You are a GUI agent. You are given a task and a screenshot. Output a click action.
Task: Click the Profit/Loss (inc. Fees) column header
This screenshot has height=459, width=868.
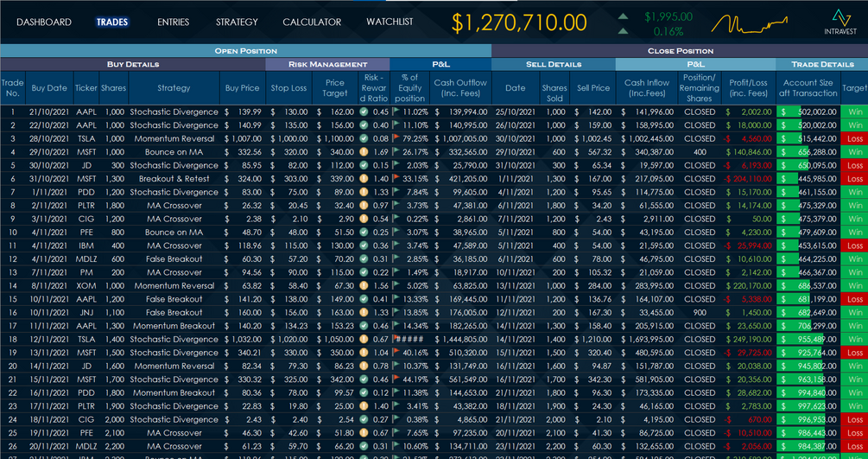click(749, 87)
